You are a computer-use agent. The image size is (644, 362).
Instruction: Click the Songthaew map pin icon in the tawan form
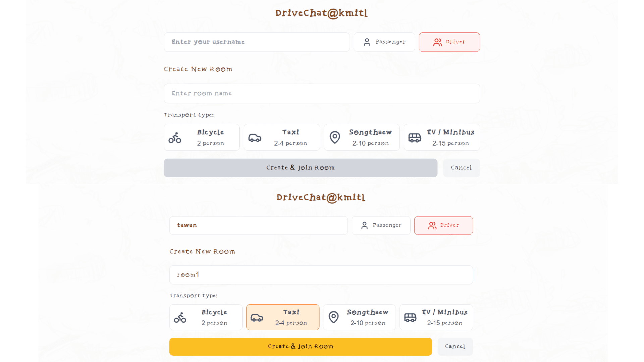[x=334, y=317]
